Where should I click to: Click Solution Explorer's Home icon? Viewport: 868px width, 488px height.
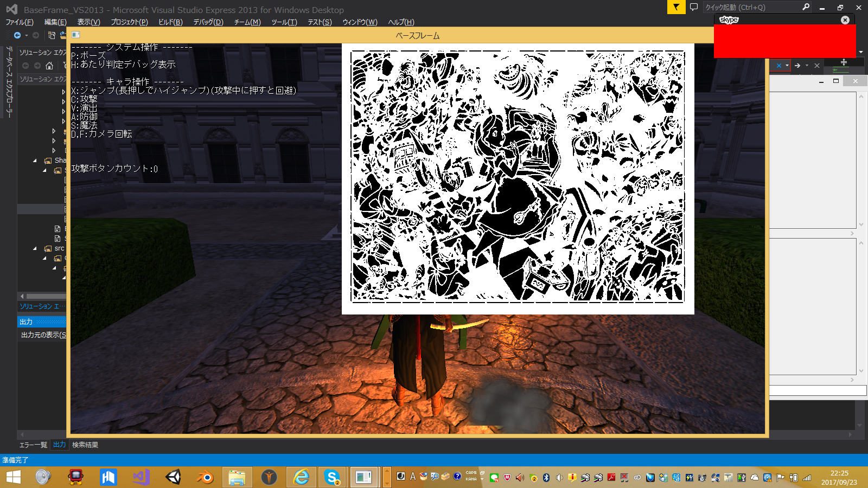click(x=49, y=66)
